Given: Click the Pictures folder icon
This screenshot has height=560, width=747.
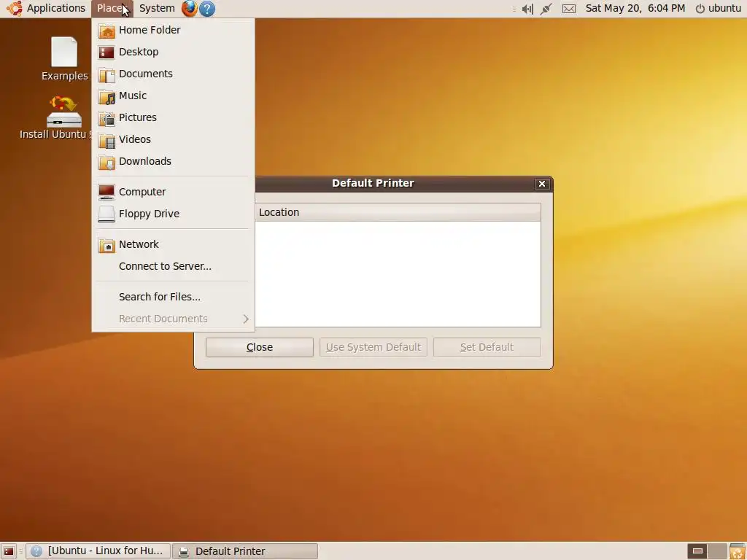Looking at the screenshot, I should pyautogui.click(x=107, y=118).
